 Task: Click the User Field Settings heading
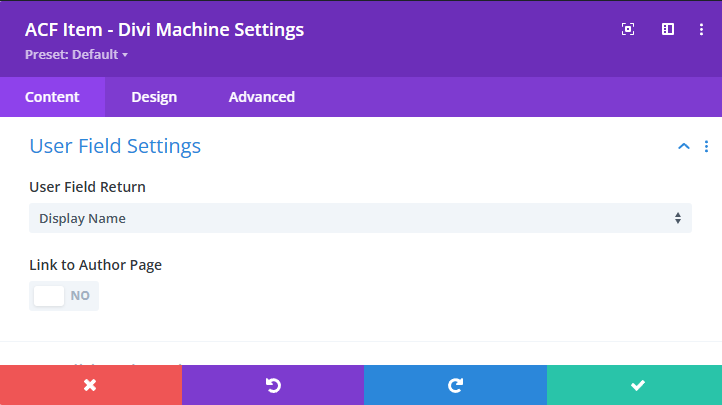click(115, 146)
